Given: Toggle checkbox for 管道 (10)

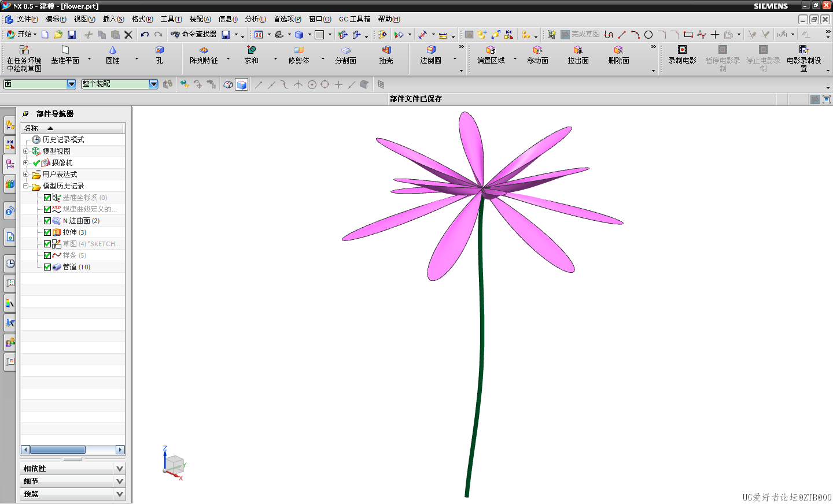Looking at the screenshot, I should click(x=47, y=267).
